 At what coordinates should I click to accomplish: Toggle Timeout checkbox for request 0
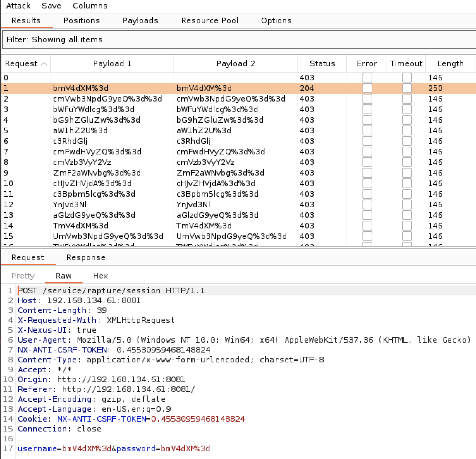[x=407, y=78]
